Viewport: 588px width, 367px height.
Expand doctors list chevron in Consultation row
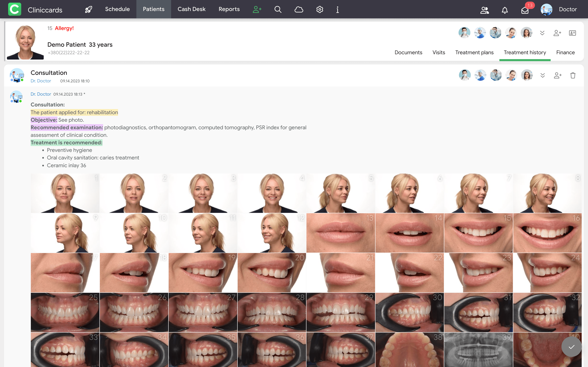[x=542, y=75]
